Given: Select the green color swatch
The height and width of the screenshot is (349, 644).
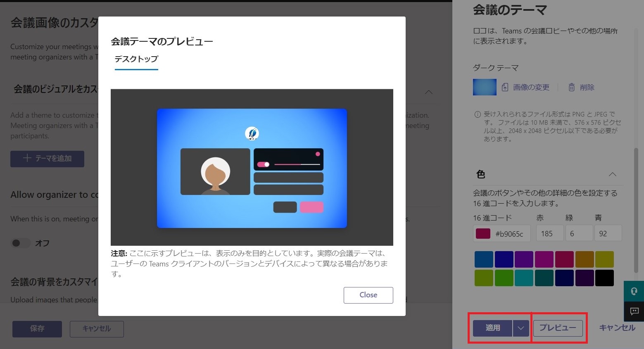Looking at the screenshot, I should (x=504, y=278).
